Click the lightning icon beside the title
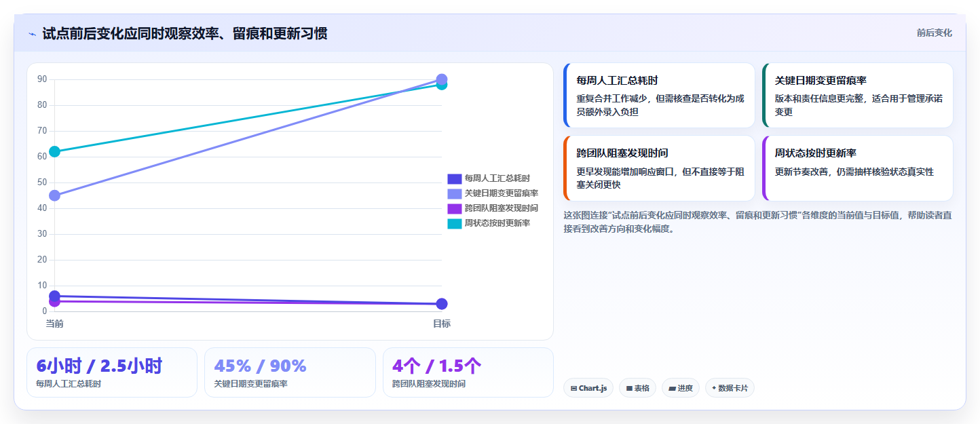 click(x=32, y=34)
